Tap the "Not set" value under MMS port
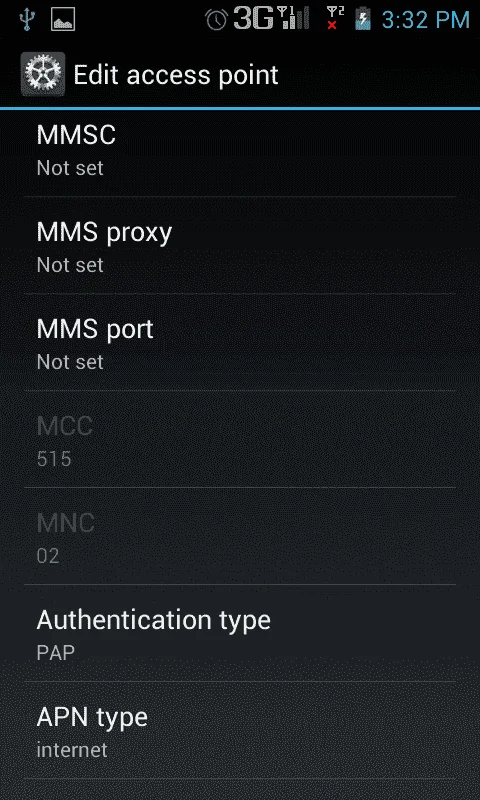Screen dimensions: 480x800 (70, 362)
